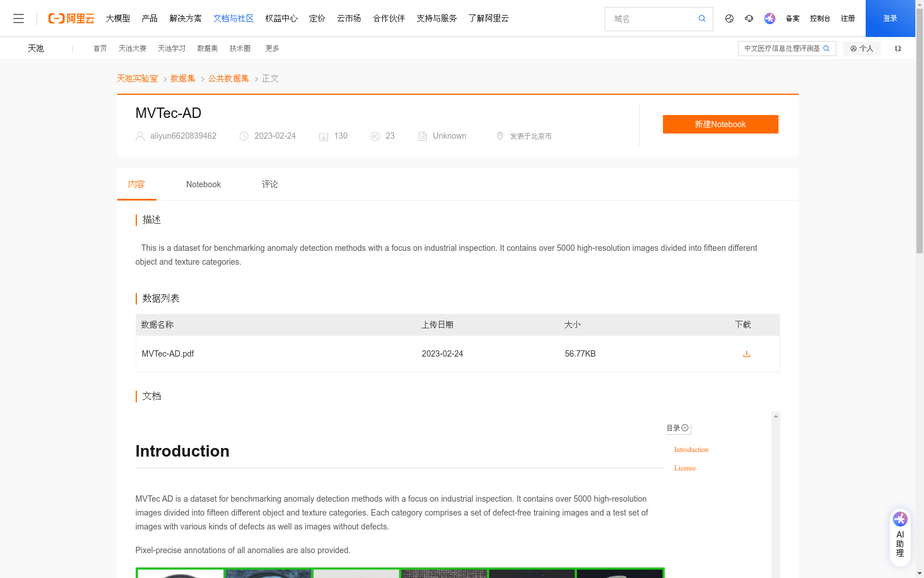Switch to the 评论 tab
This screenshot has height=578, width=924.
(x=270, y=184)
